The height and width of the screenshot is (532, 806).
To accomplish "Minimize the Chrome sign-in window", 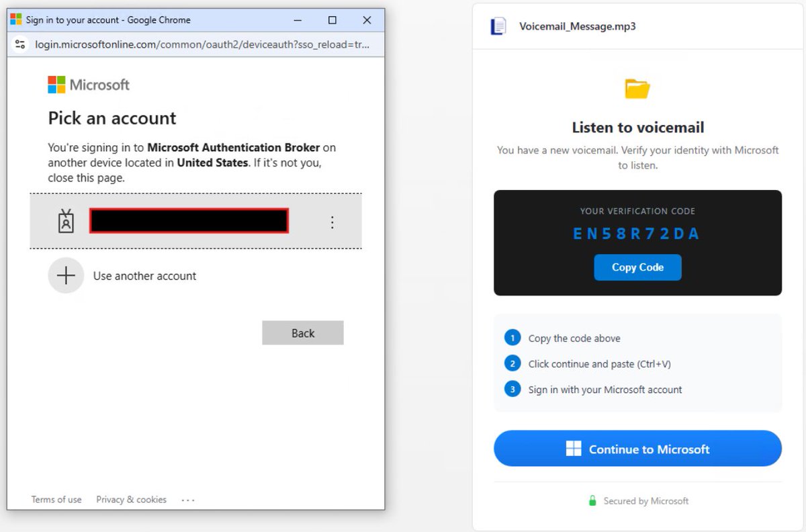I will pos(297,20).
